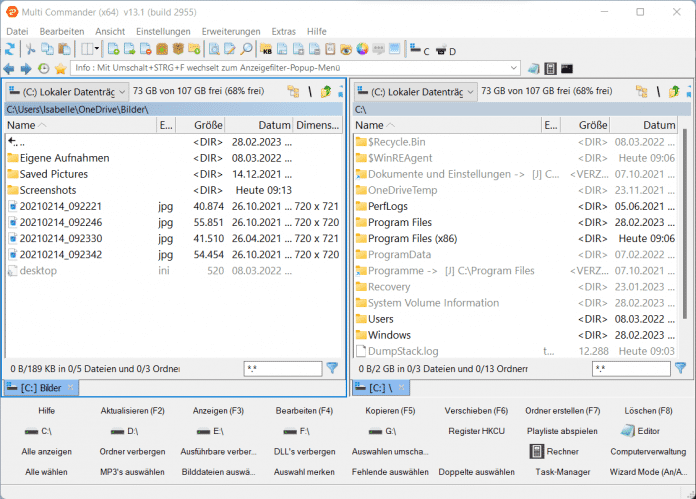Open the Erweiterungen menu
The image size is (696, 499).
(x=231, y=32)
